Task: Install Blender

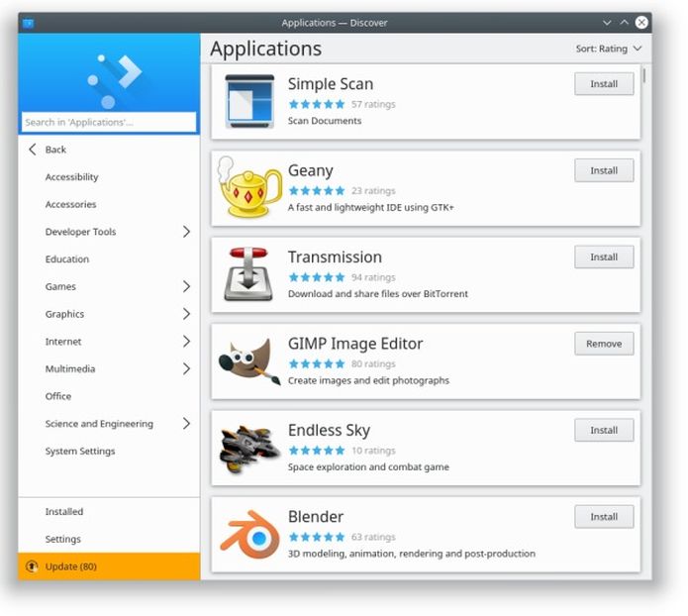Action: tap(604, 517)
